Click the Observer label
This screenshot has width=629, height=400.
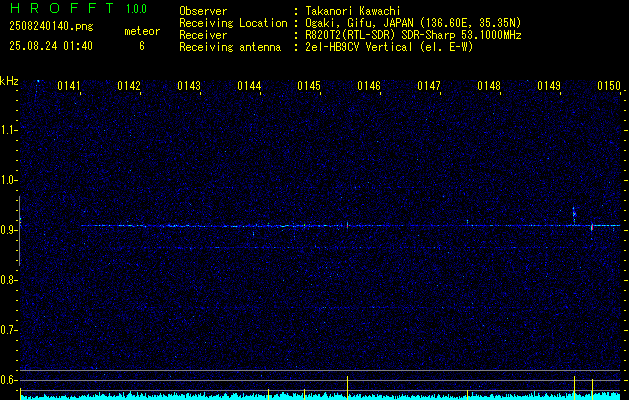point(203,11)
